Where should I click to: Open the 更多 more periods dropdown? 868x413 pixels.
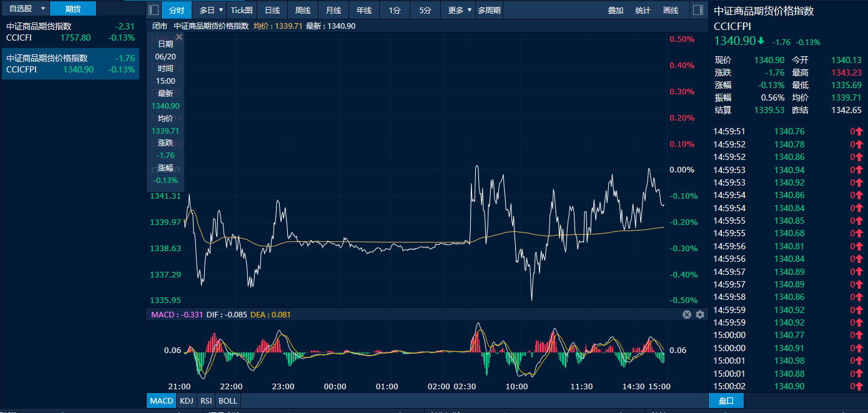click(x=460, y=10)
